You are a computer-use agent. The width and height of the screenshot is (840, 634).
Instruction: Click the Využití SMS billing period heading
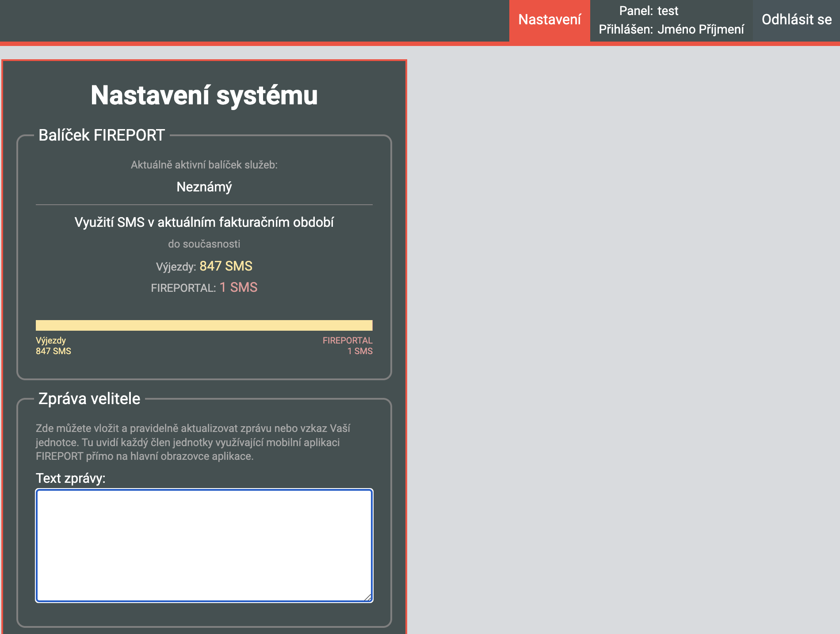click(204, 222)
